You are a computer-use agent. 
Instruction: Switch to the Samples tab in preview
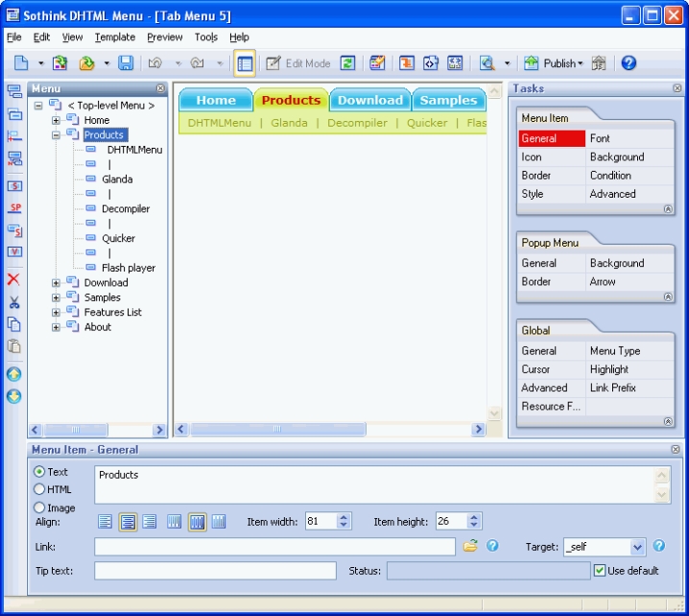pyautogui.click(x=448, y=100)
